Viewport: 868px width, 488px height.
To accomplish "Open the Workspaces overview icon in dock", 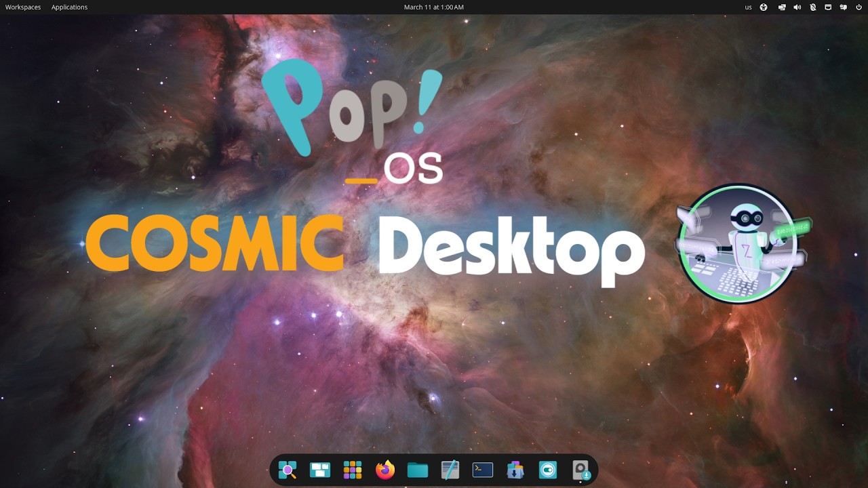I will 320,470.
